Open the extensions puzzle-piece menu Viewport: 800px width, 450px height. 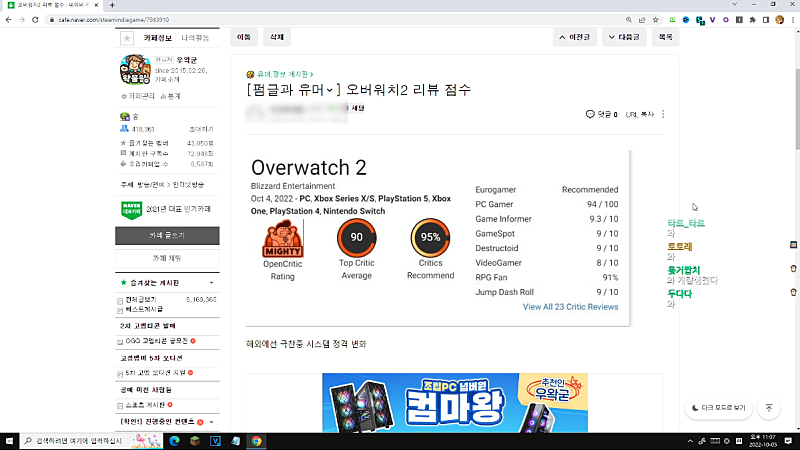[x=753, y=20]
